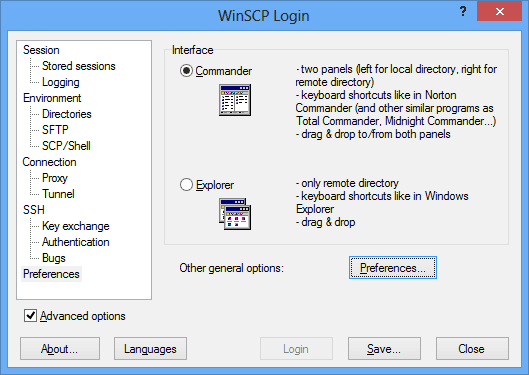Image resolution: width=529 pixels, height=375 pixels.
Task: Select the SSH tree node
Action: [34, 210]
